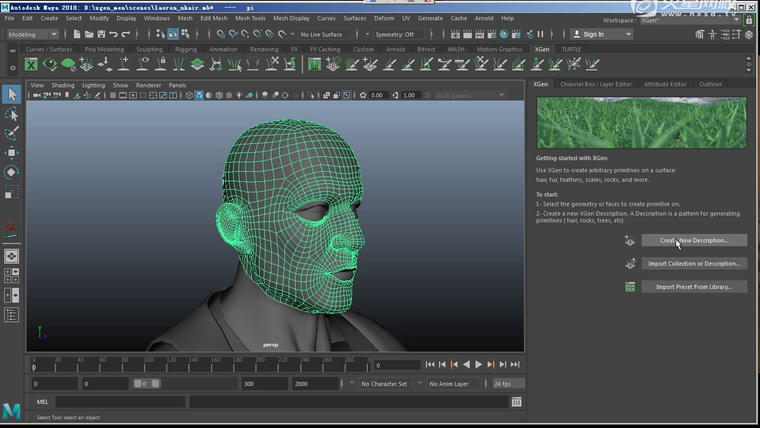
Task: Switch to single perspective view layout
Action: [x=12, y=257]
